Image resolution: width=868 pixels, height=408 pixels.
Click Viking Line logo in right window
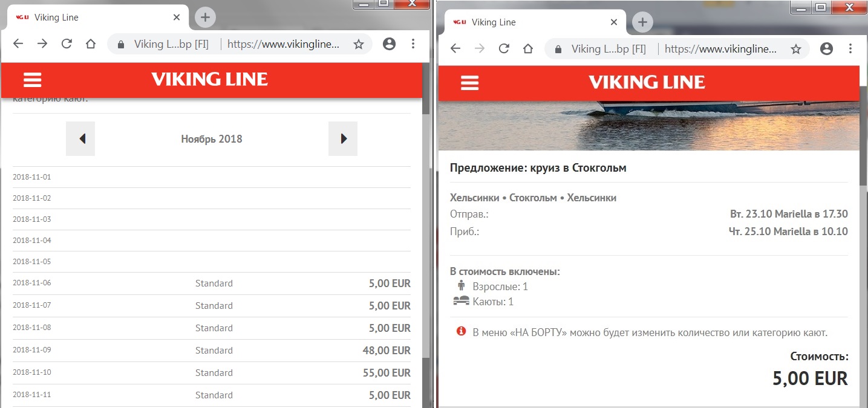(x=647, y=82)
